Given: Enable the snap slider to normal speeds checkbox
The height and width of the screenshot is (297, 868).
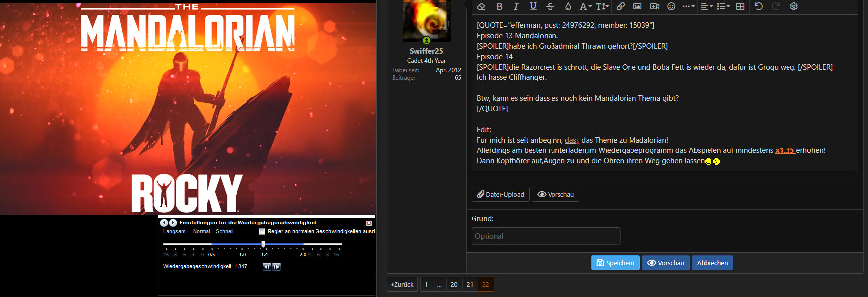Looking at the screenshot, I should tap(262, 232).
